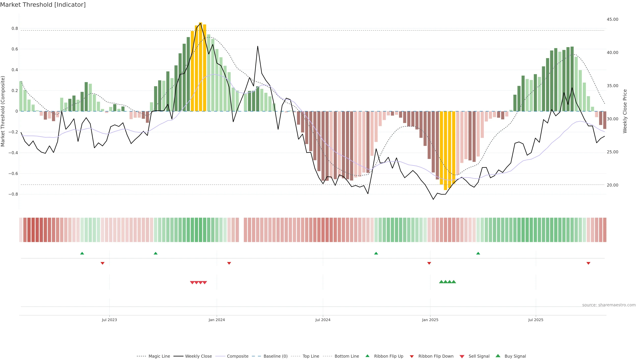Click the Jul 2024 x-axis label

[323, 320]
